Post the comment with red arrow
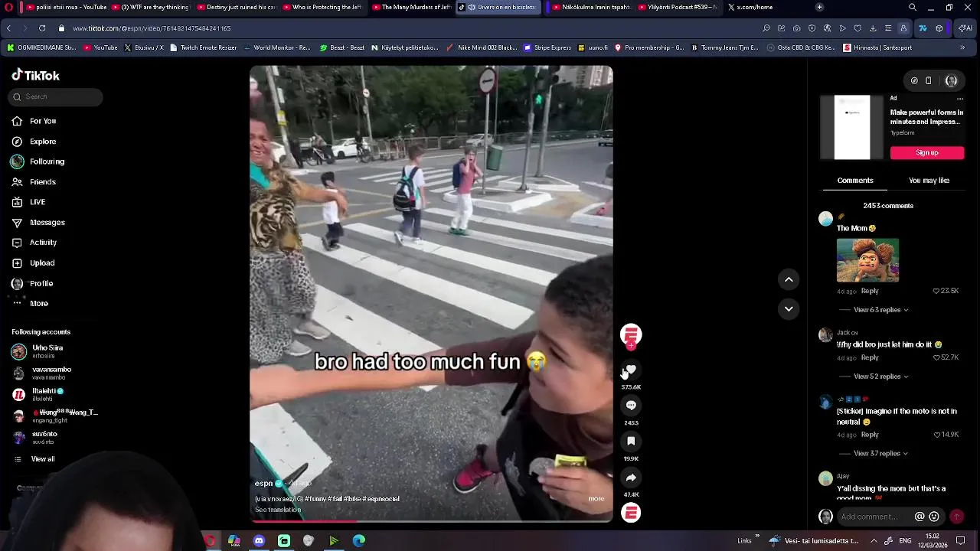The height and width of the screenshot is (551, 980). (x=956, y=517)
